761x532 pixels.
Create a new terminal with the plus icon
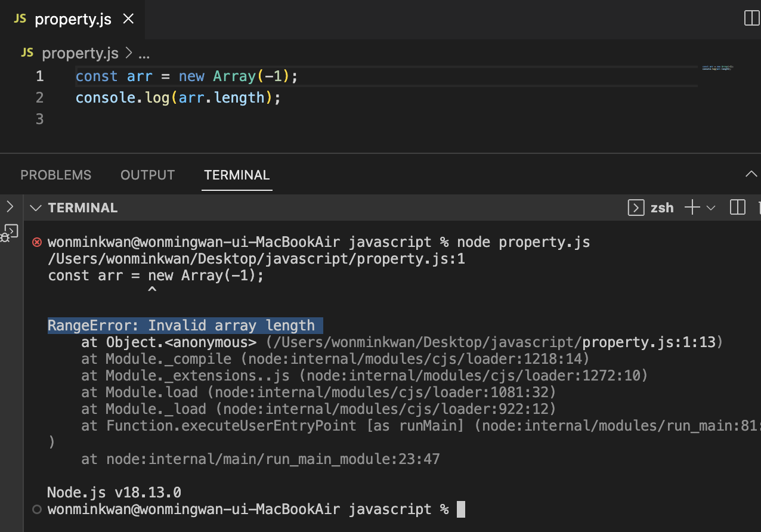(692, 208)
